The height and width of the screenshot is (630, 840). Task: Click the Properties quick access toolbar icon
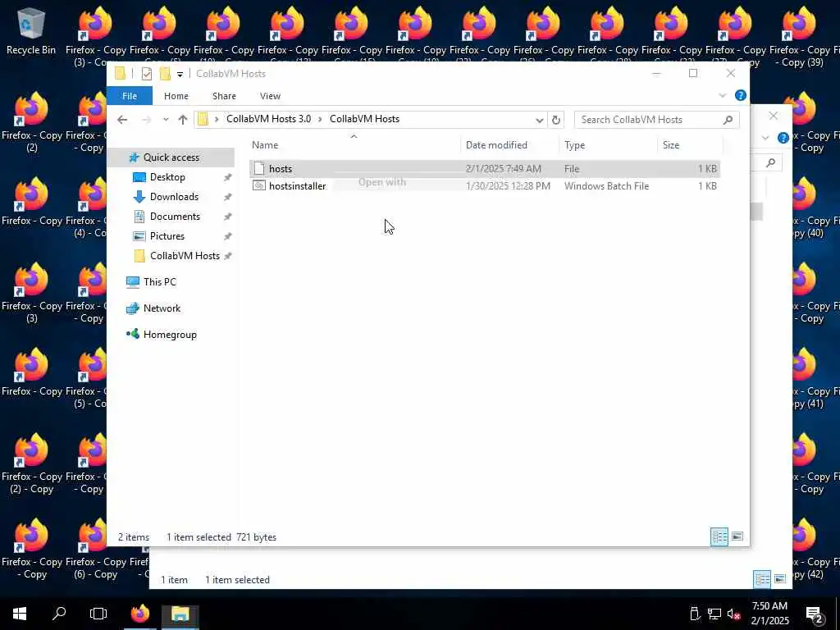pyautogui.click(x=146, y=74)
